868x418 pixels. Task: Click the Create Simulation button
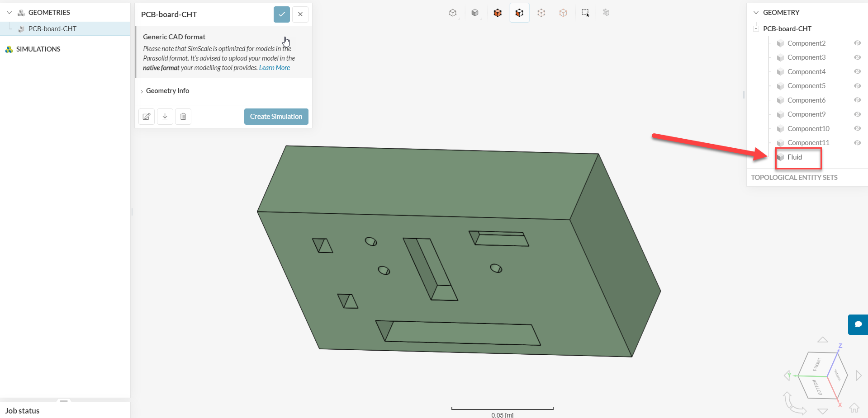tap(276, 117)
